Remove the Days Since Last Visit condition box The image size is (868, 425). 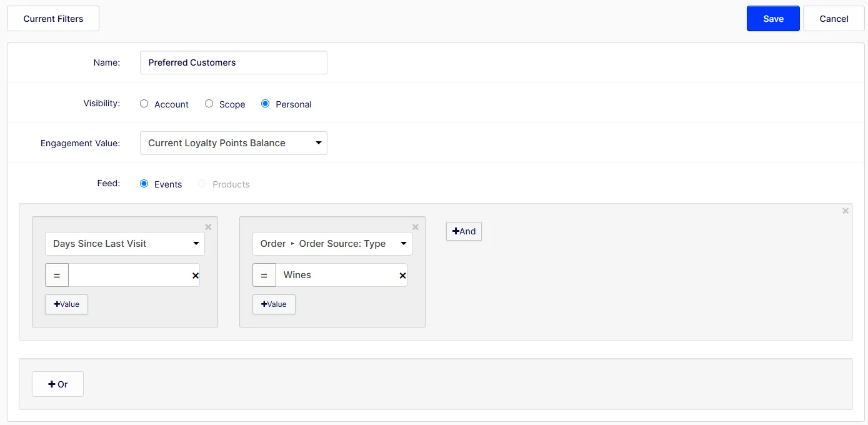(208, 227)
